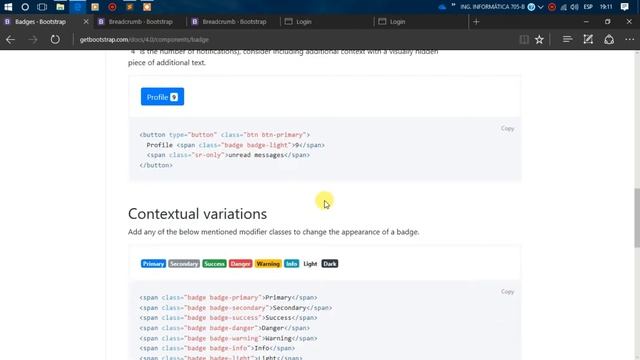Go forward to the next page

tap(33, 40)
